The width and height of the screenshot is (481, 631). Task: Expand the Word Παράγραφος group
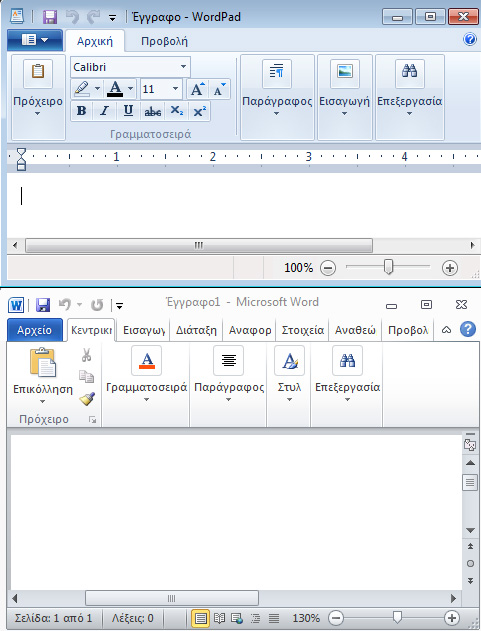229,375
